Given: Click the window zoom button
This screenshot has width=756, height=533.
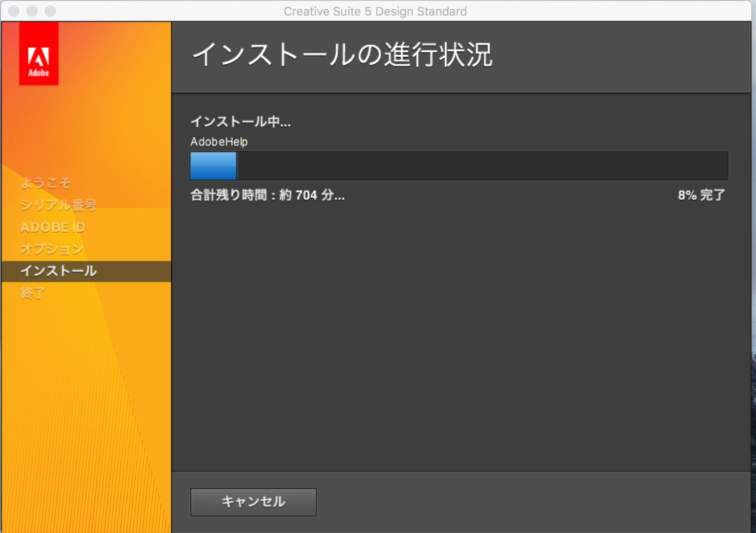Looking at the screenshot, I should click(x=50, y=11).
